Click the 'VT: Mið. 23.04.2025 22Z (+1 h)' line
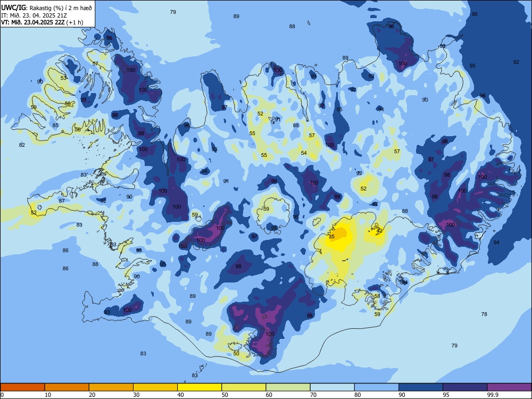 42,22
